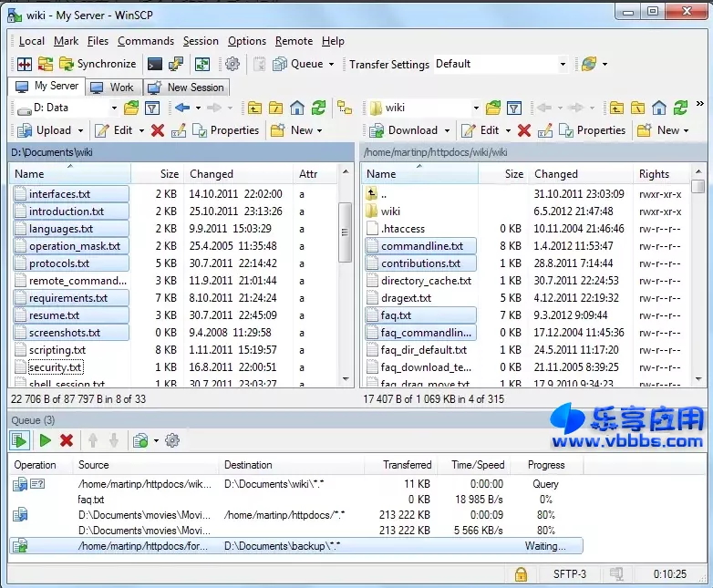Screen dimensions: 713x588
Task: Delete queue item with red X
Action: click(67, 440)
